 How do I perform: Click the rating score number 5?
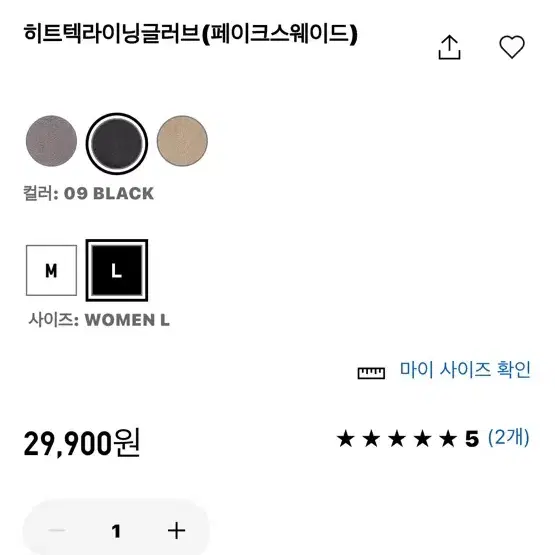pos(472,439)
